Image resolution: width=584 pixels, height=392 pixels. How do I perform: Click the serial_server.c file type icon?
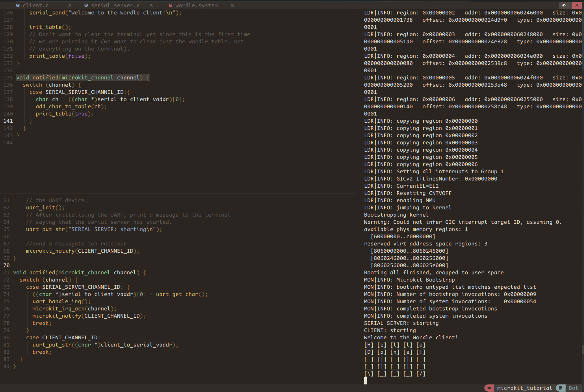(x=86, y=5)
